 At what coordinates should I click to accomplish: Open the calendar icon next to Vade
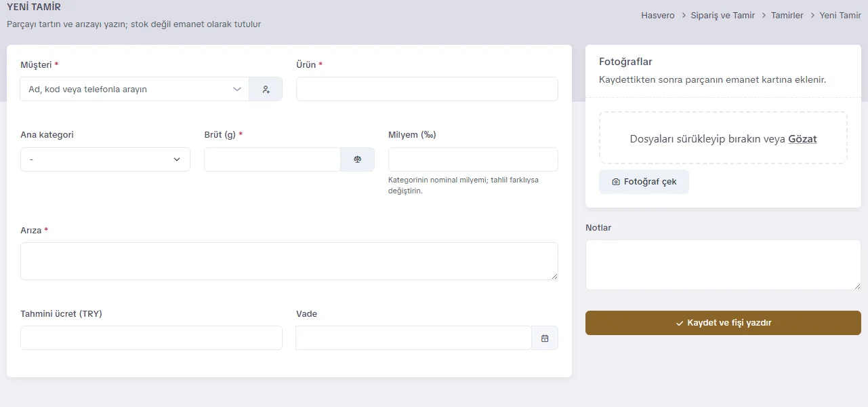pyautogui.click(x=545, y=338)
